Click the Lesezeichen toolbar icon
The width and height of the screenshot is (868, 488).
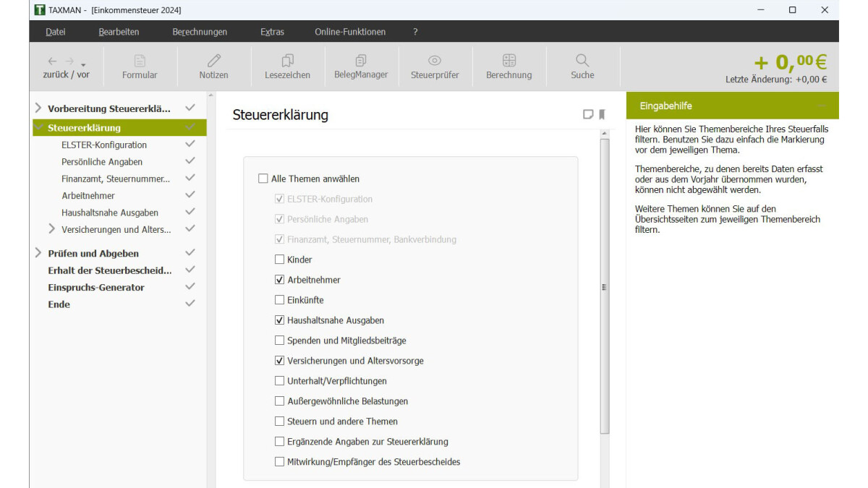(x=287, y=61)
